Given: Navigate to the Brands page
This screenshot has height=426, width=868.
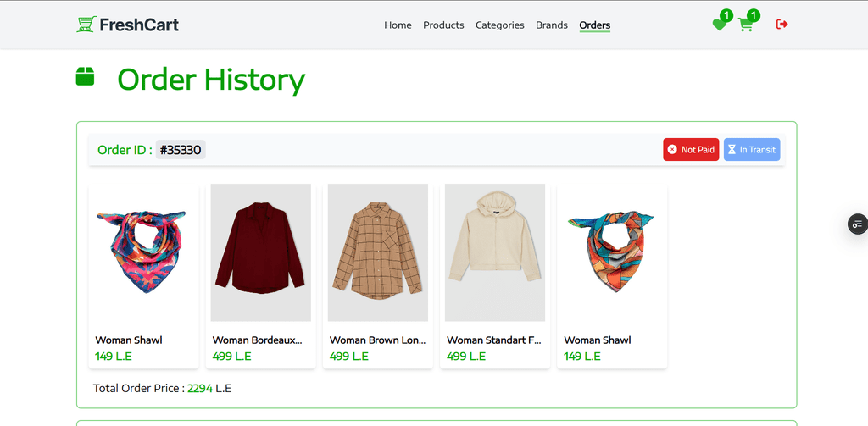Looking at the screenshot, I should tap(551, 25).
